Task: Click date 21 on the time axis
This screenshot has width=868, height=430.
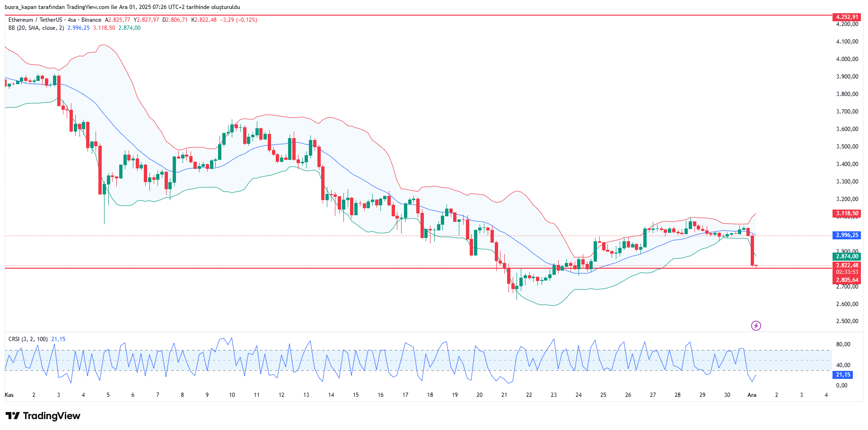Action: click(504, 395)
